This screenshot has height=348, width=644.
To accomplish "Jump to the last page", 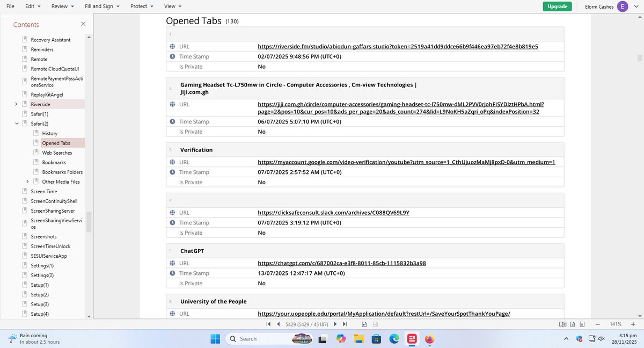I will (x=345, y=324).
